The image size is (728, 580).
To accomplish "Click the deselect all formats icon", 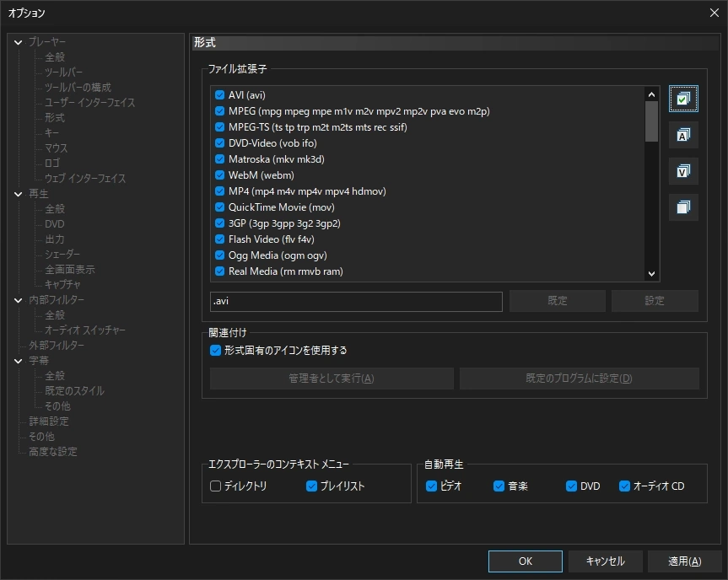I will point(683,207).
